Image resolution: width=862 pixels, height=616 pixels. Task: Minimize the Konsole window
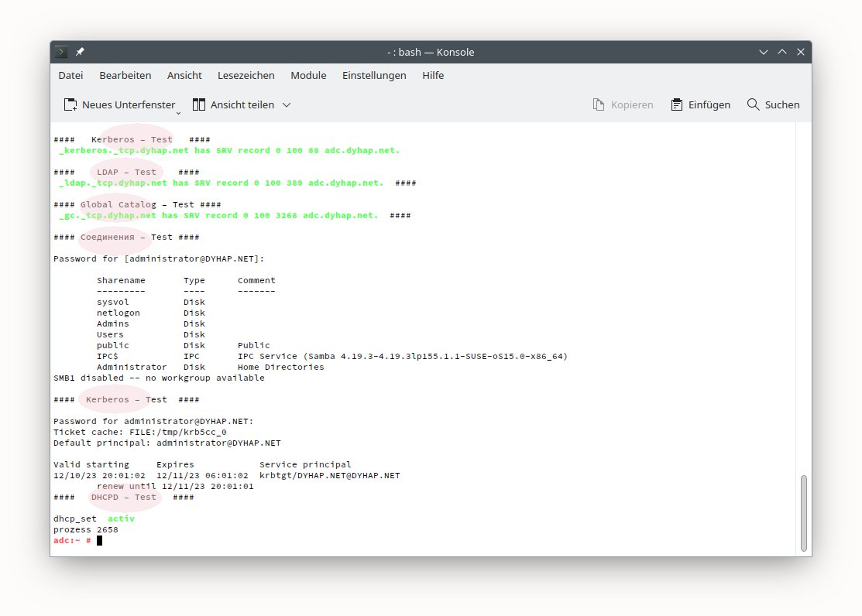764,52
